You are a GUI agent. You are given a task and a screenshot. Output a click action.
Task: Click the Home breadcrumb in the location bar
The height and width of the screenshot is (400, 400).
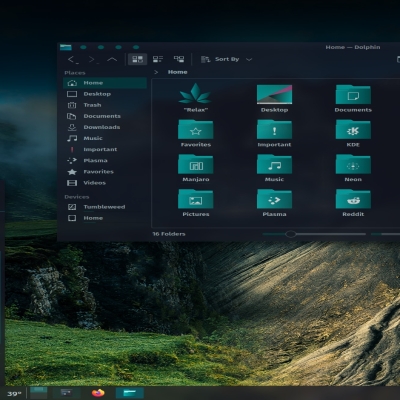pyautogui.click(x=177, y=72)
